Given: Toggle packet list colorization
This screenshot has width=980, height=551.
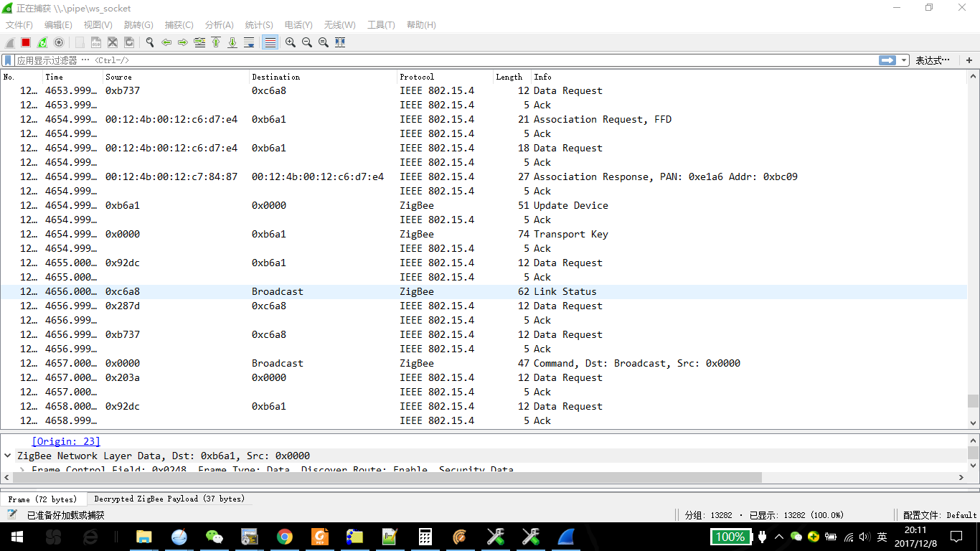Looking at the screenshot, I should [270, 42].
